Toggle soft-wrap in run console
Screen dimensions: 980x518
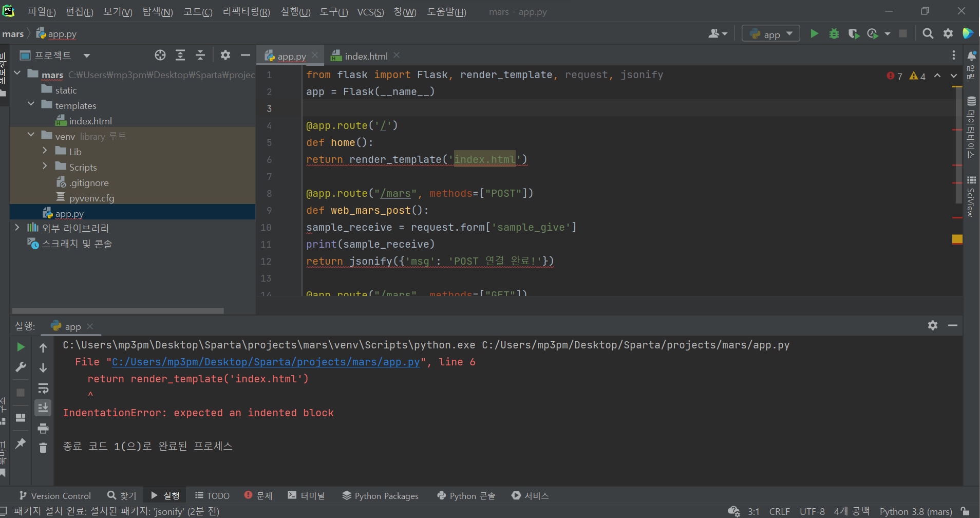(43, 388)
